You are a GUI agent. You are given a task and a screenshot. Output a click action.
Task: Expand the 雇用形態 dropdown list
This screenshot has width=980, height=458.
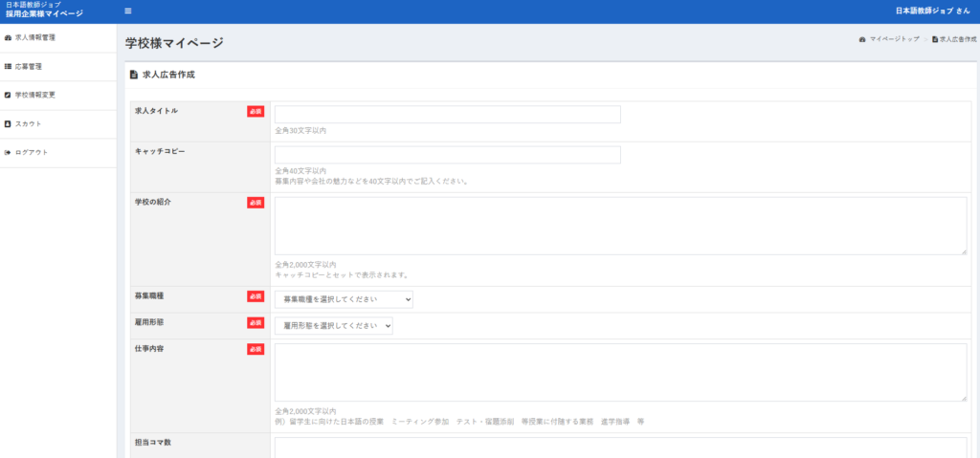333,326
